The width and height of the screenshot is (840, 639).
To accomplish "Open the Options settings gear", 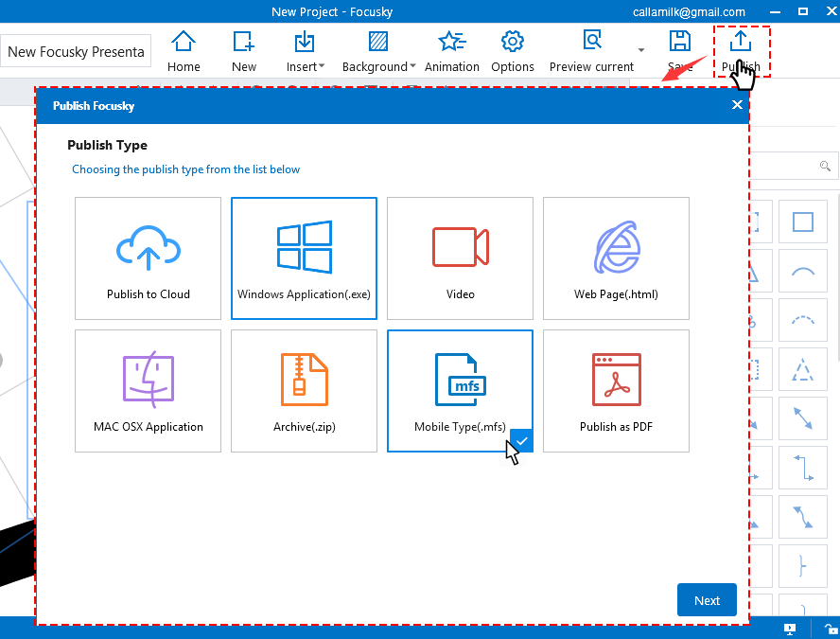I will tap(512, 51).
